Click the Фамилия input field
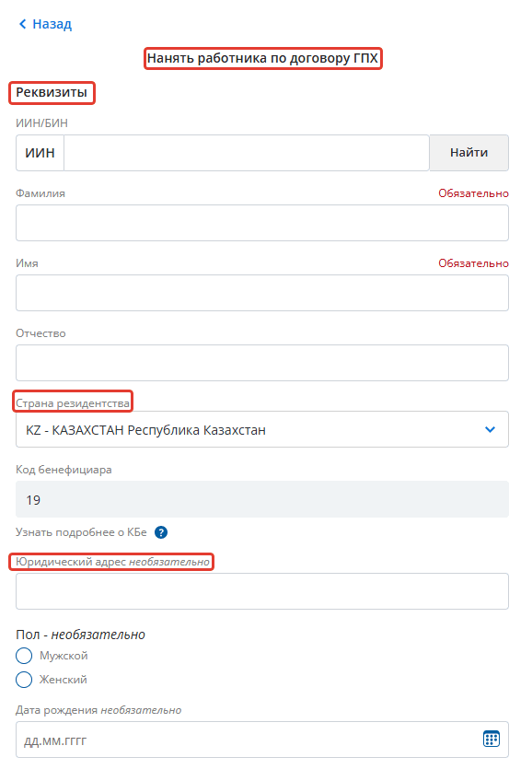The height and width of the screenshot is (769, 532). pyautogui.click(x=262, y=223)
